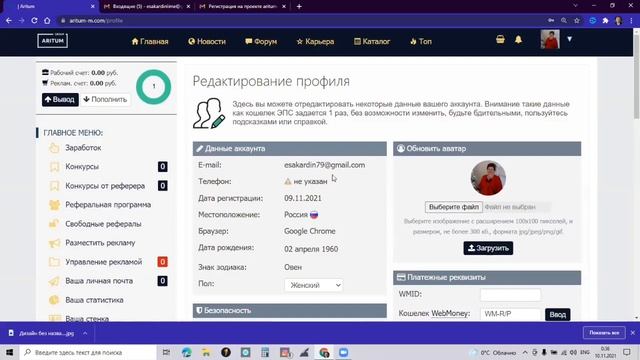Open browser extensions puzzle icon

pos(605,20)
